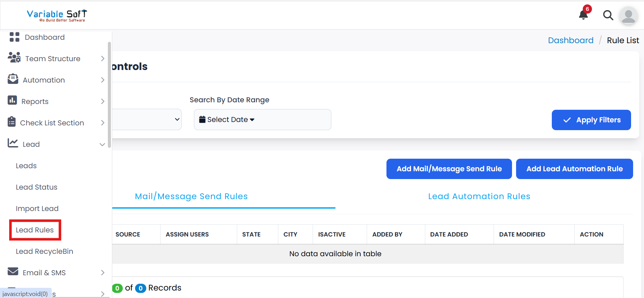This screenshot has height=298, width=644.
Task: Click the Reports chart icon
Action: [x=12, y=100]
